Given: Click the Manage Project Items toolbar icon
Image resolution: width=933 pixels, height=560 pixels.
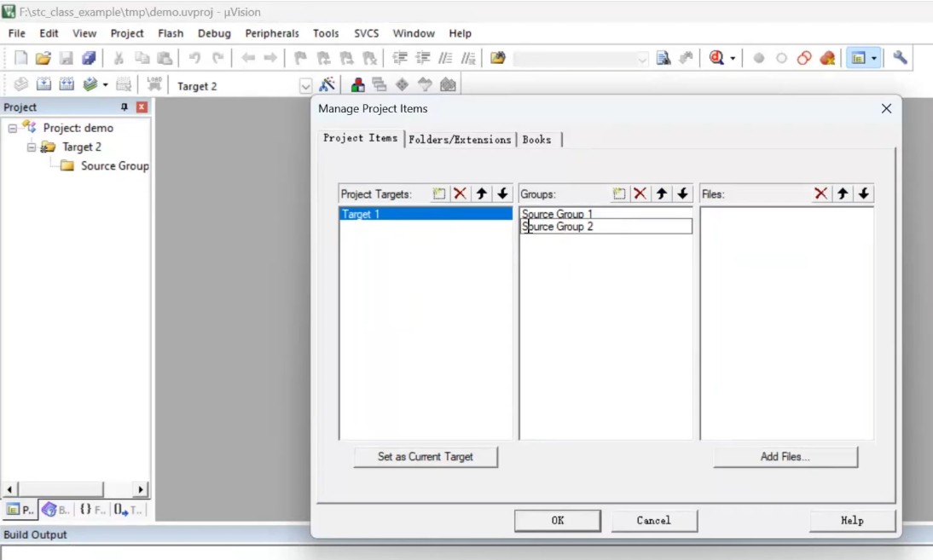Looking at the screenshot, I should [358, 85].
